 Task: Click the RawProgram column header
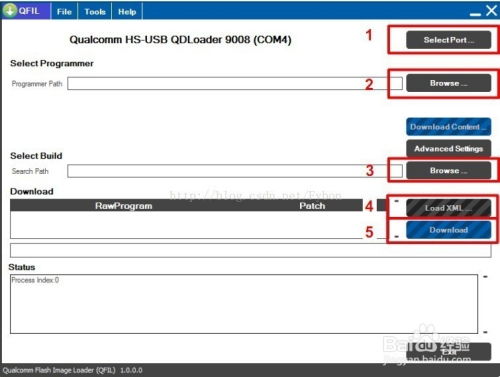[x=124, y=206]
